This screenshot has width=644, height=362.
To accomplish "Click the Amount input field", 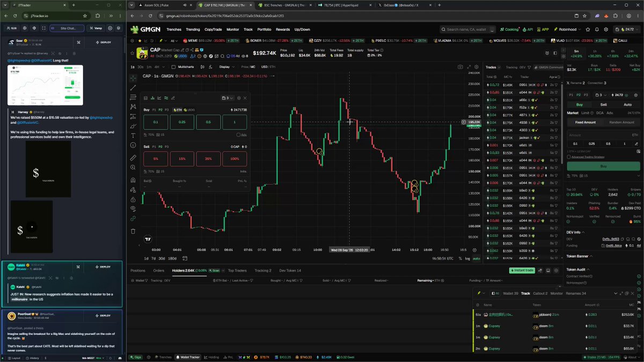I will pos(603,135).
